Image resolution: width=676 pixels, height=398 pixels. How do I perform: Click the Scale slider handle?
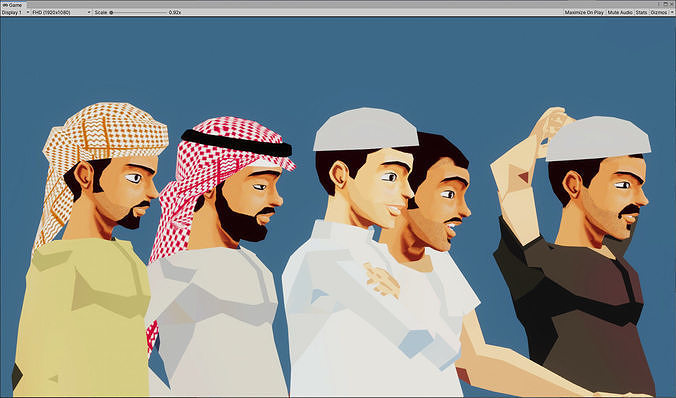coord(111,13)
